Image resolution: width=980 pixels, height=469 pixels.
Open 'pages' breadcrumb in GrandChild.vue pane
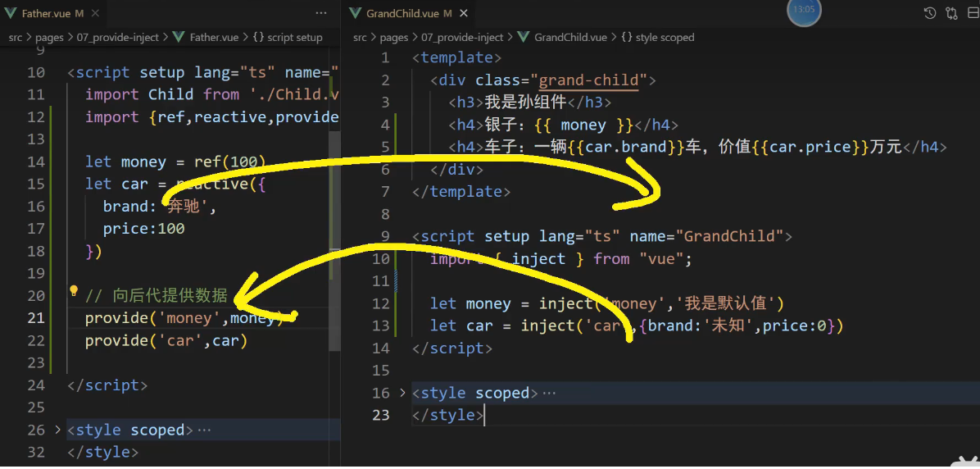(x=394, y=38)
